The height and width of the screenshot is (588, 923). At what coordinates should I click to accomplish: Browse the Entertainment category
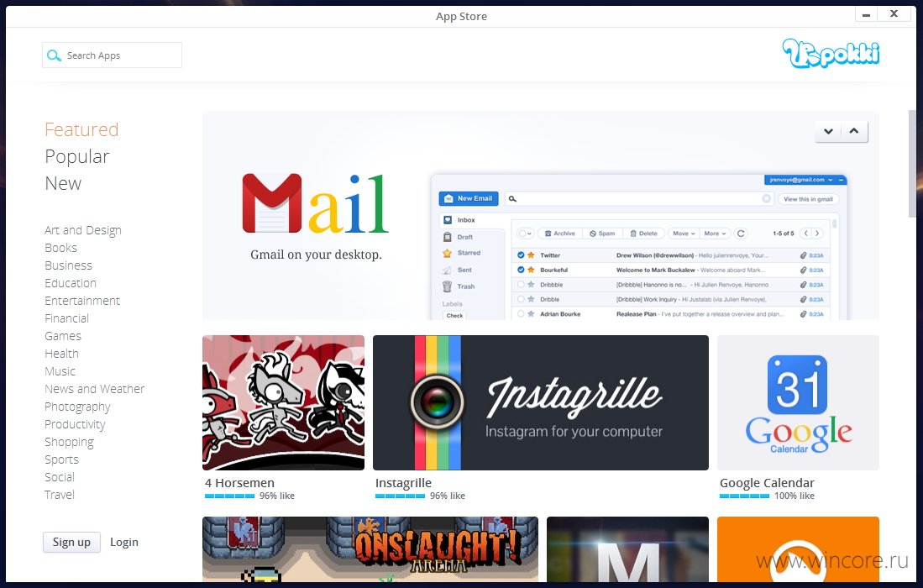81,301
